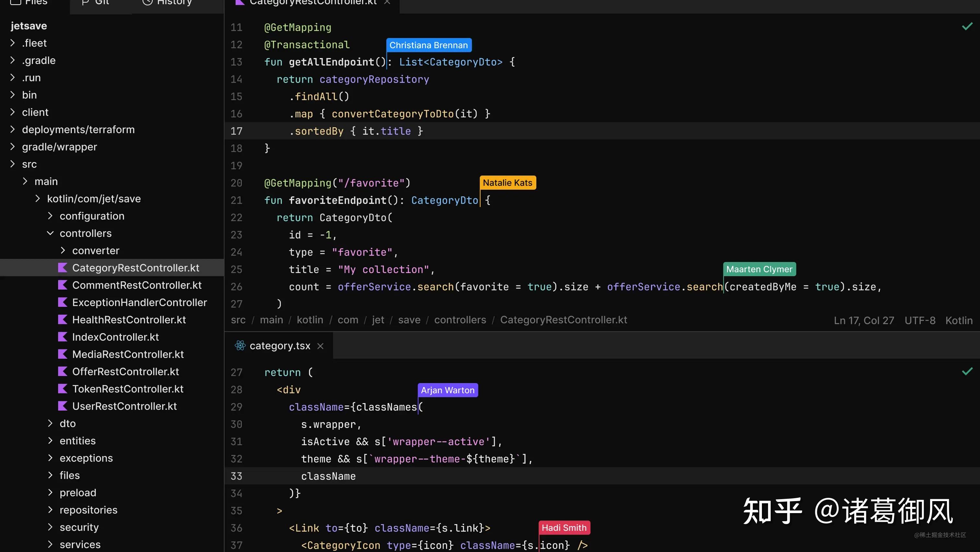Click Kotlin icon of TokenRestController.kt

point(63,389)
